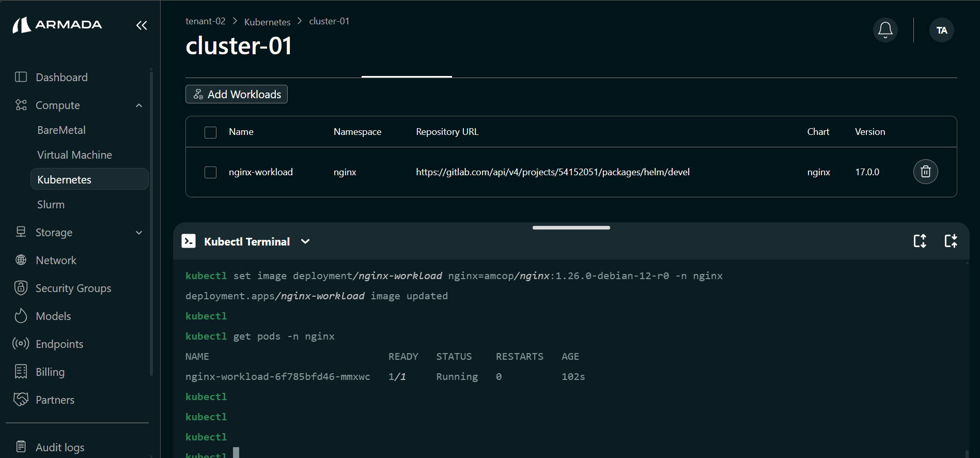Open notifications bell

point(885,30)
